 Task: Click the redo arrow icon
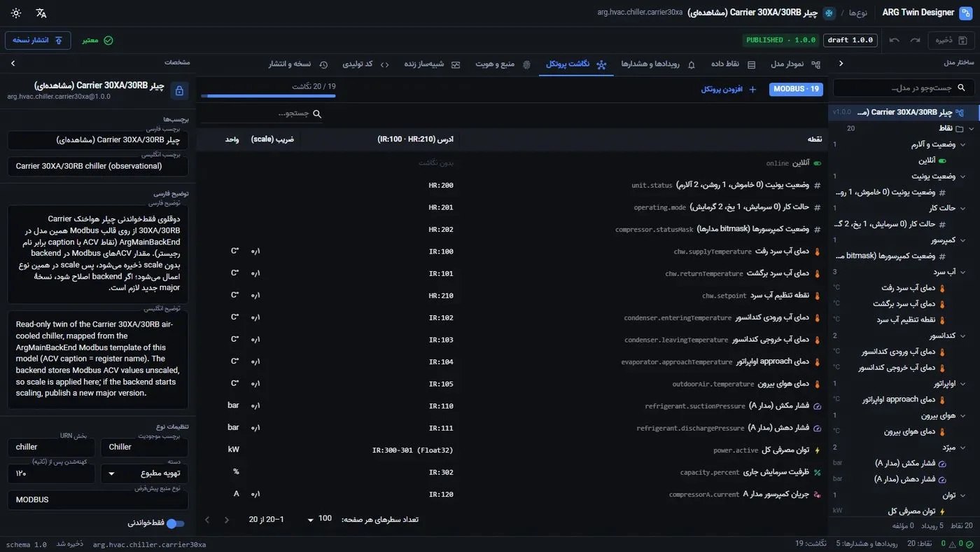click(x=915, y=40)
